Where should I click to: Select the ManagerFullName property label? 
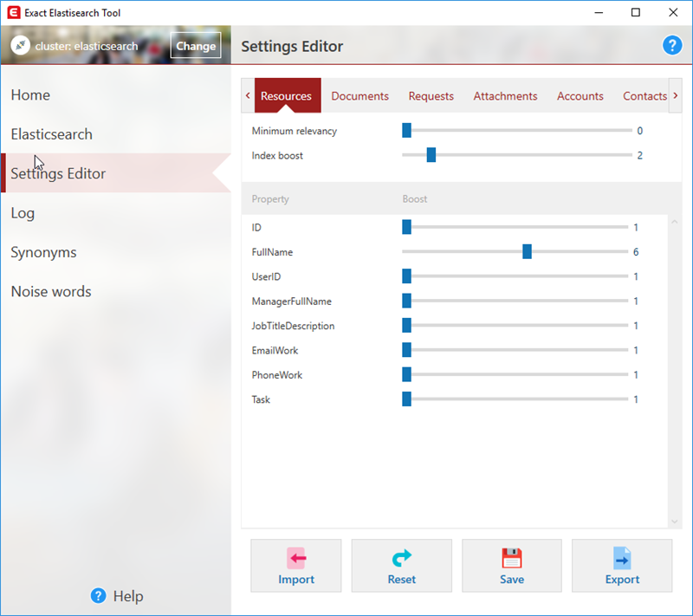292,302
